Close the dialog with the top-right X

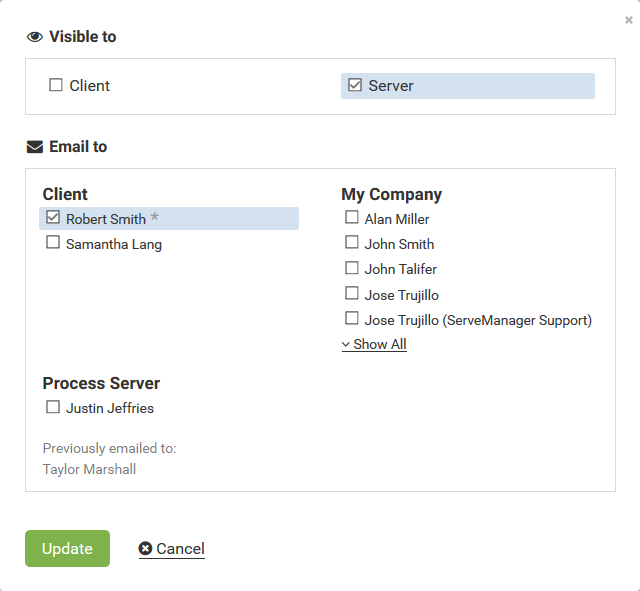[x=628, y=19]
